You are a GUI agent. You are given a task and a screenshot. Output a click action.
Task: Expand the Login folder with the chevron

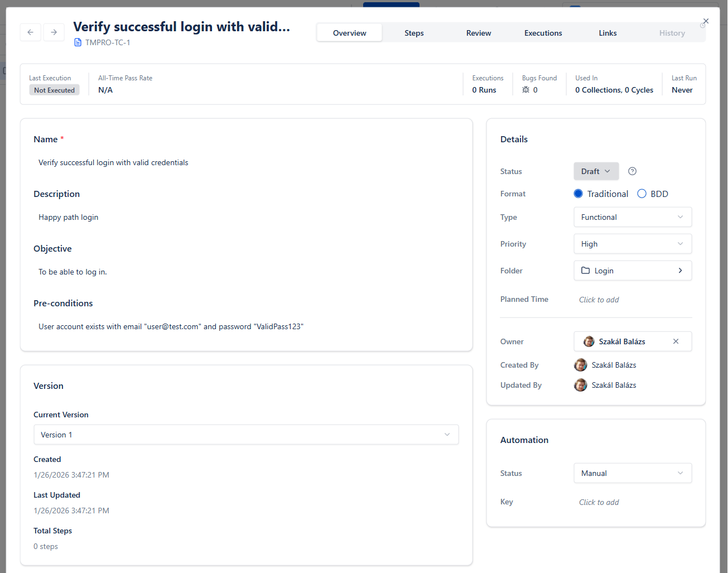coord(679,270)
